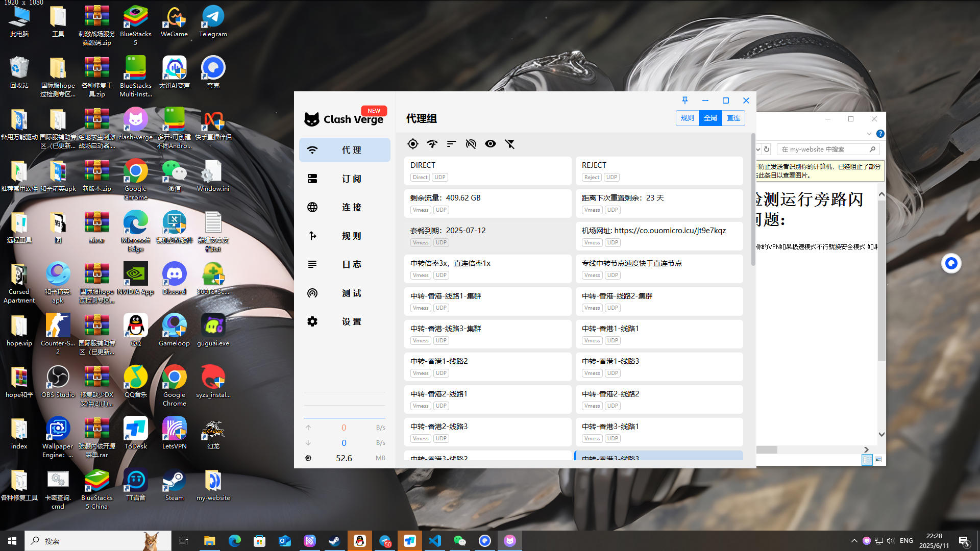Click the my-website search field
980x551 pixels.
coord(828,149)
